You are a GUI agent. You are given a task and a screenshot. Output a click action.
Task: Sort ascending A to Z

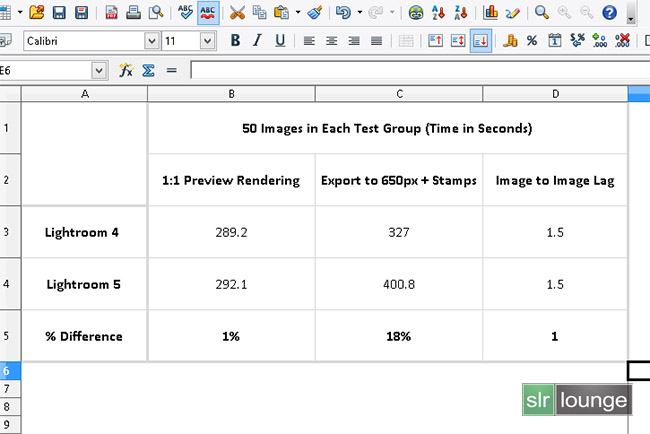click(x=438, y=13)
